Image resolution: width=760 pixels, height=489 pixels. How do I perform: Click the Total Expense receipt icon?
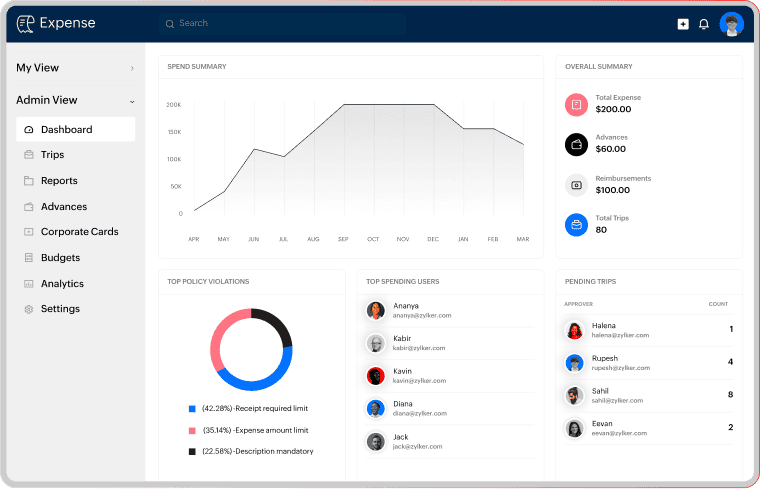point(576,104)
